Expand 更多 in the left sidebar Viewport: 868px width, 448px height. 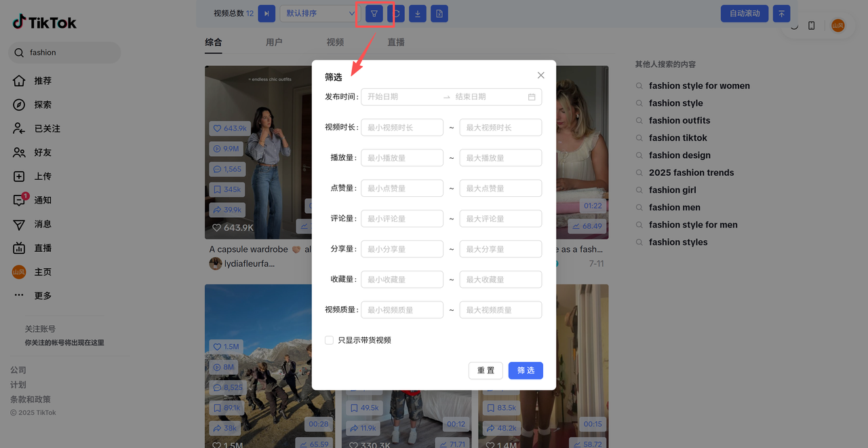coord(42,295)
